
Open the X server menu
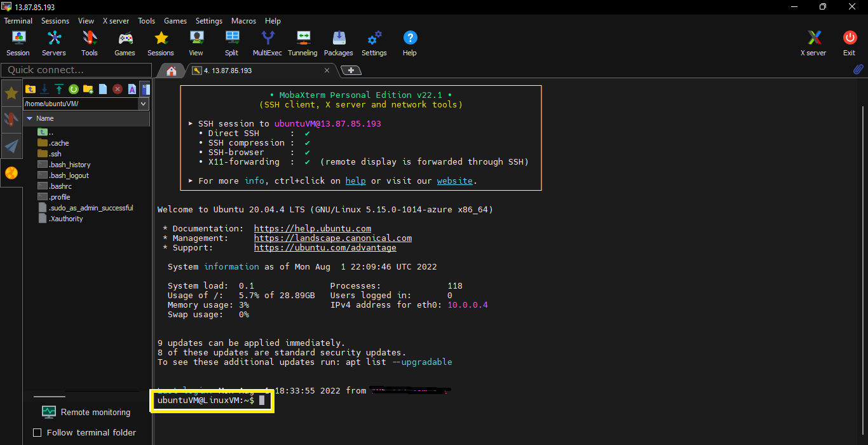116,21
